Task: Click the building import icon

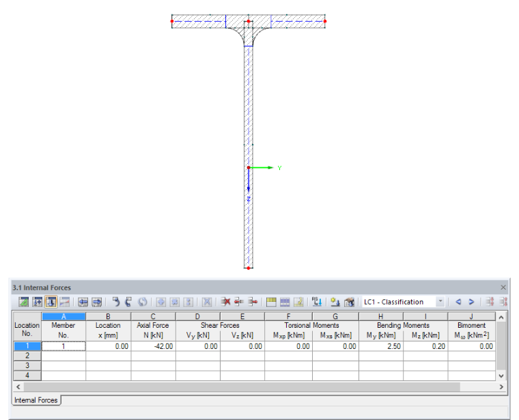Action: coord(349,302)
